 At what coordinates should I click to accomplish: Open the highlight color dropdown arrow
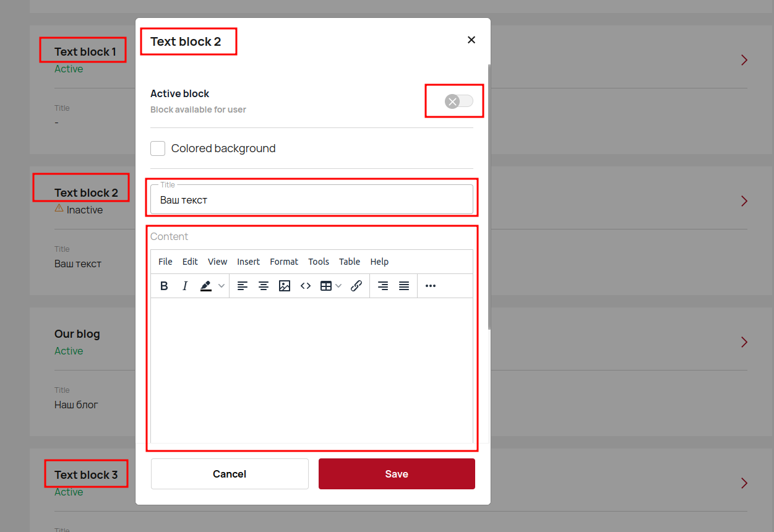221,286
